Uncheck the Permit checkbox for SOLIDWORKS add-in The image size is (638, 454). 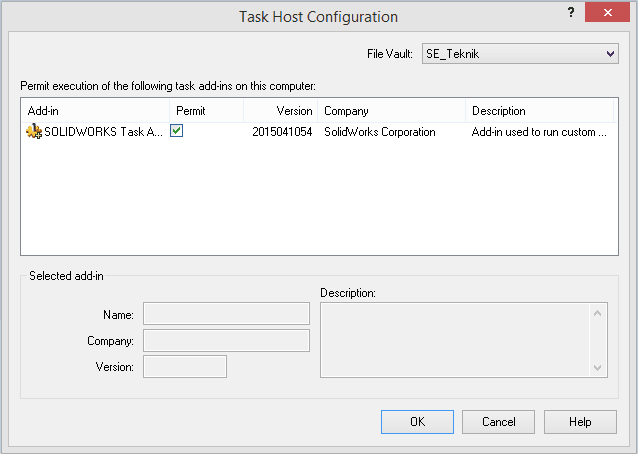176,131
